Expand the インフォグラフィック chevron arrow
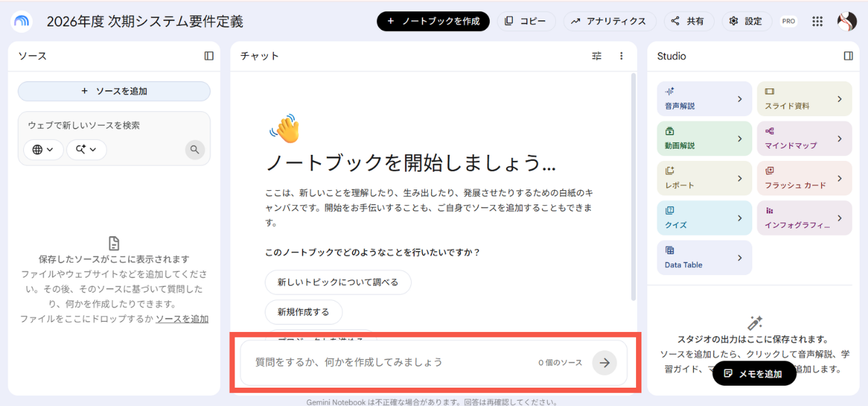 tap(840, 218)
